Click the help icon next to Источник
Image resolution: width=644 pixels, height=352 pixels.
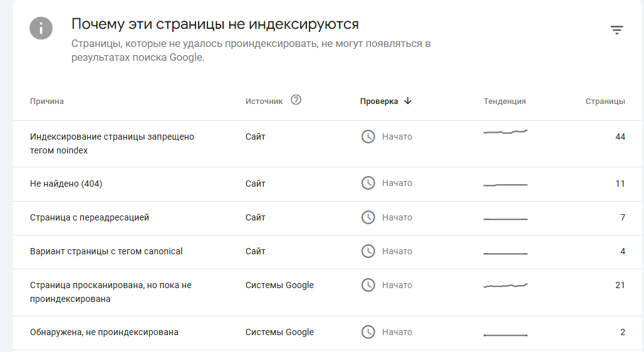point(296,100)
